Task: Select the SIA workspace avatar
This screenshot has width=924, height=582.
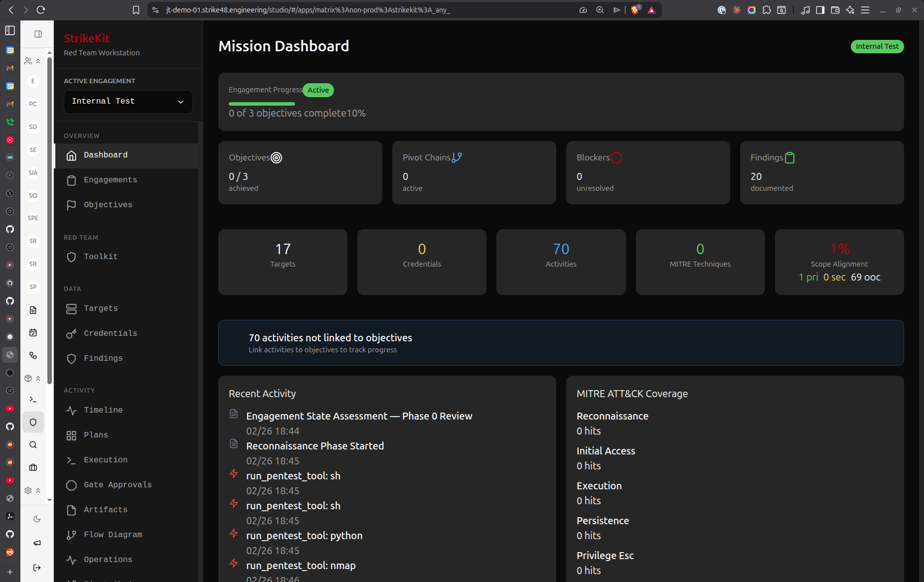Action: point(33,173)
